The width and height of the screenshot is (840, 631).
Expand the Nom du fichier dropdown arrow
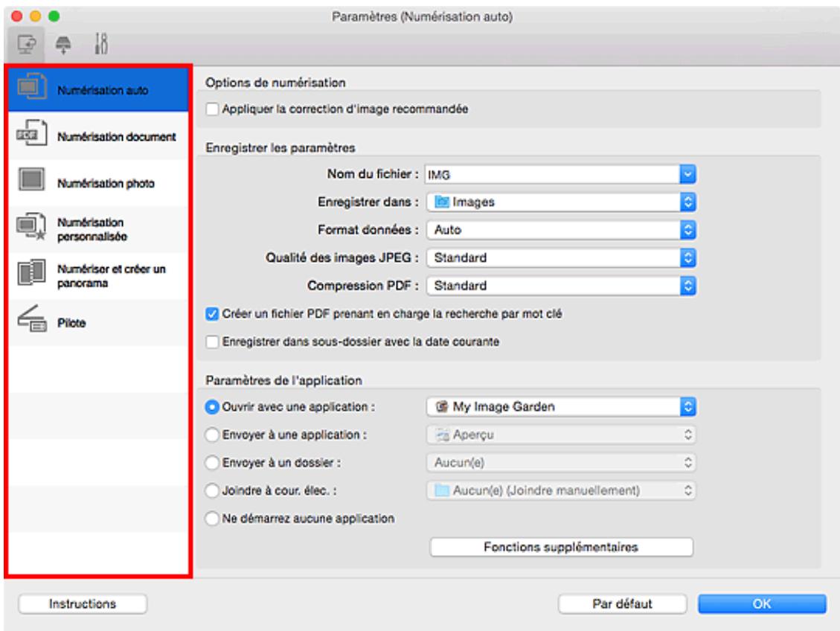(687, 174)
